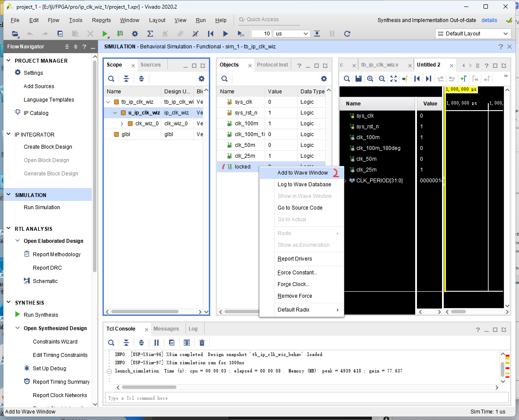Clear Tcl Console trash icon

(202, 343)
